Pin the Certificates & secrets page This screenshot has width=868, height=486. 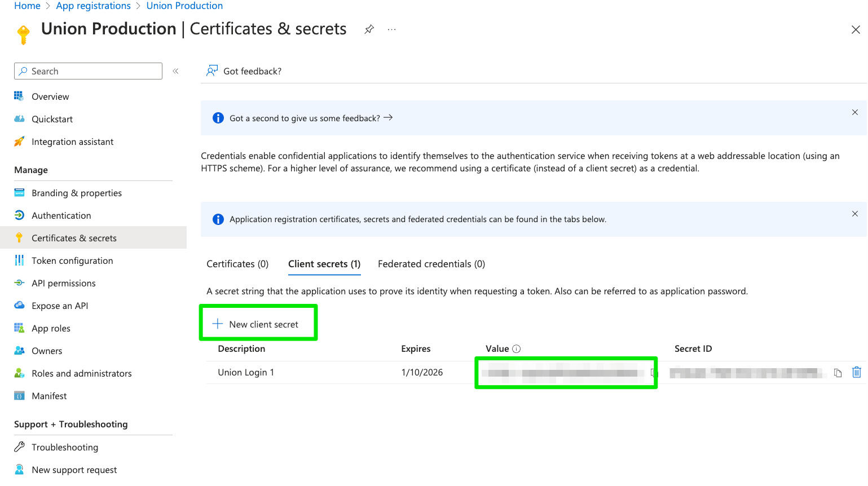click(x=369, y=29)
